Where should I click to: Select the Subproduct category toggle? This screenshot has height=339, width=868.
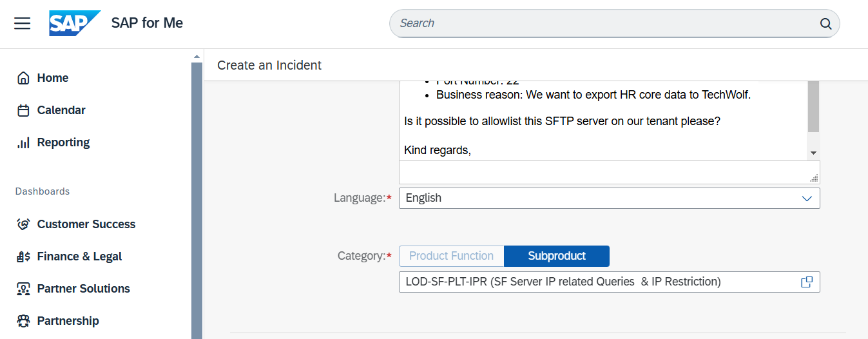(x=557, y=256)
